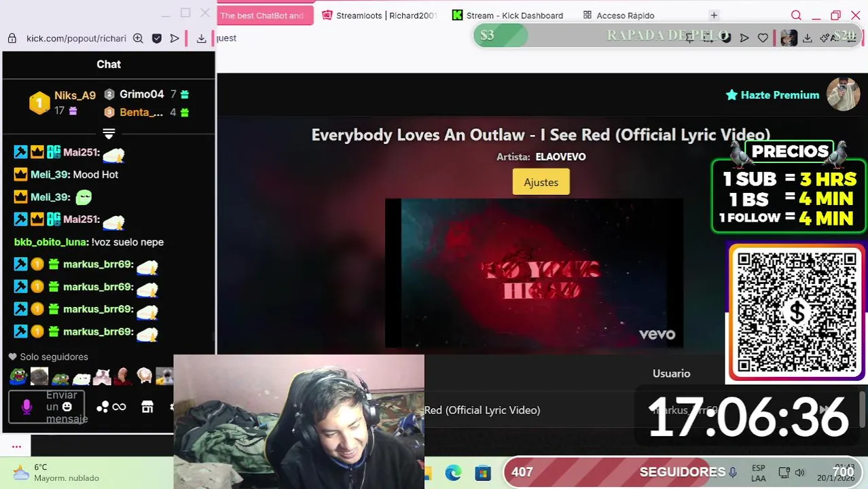Focus the Enviar un mensaje chat input

[x=46, y=407]
